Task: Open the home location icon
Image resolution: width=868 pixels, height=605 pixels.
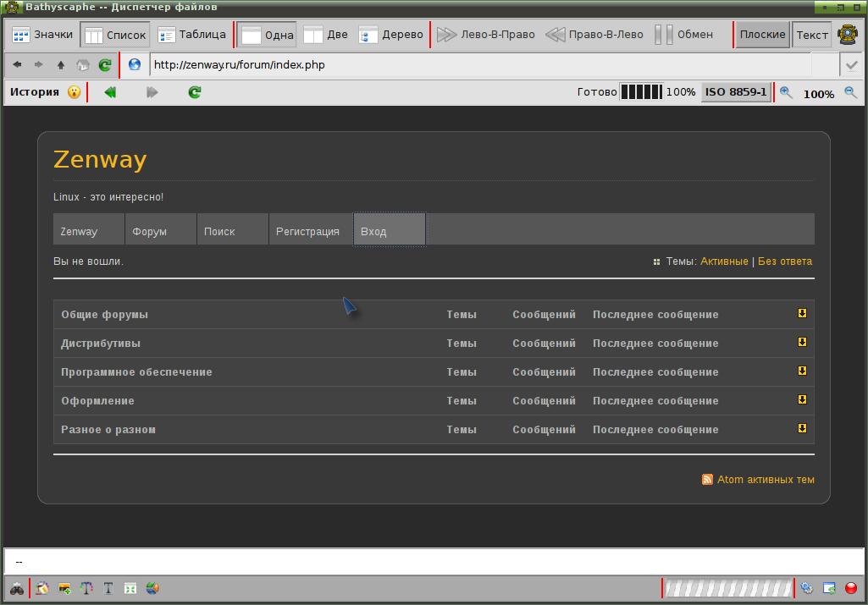Action: (x=83, y=64)
